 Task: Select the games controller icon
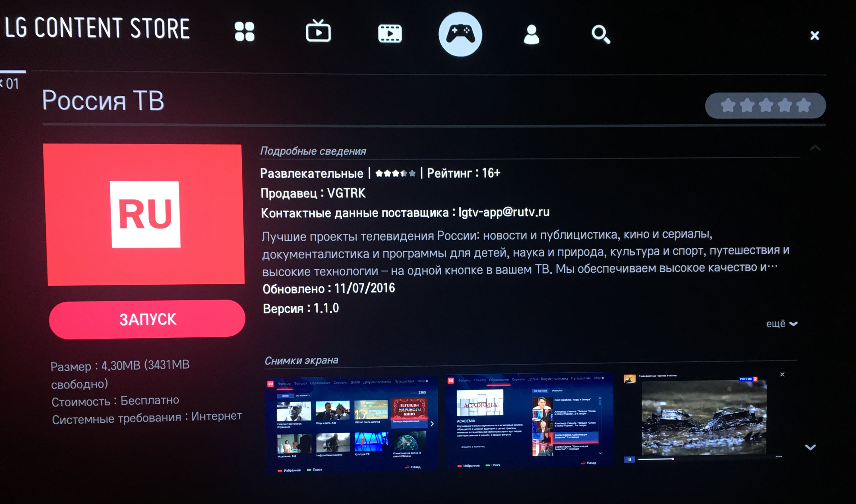[460, 34]
